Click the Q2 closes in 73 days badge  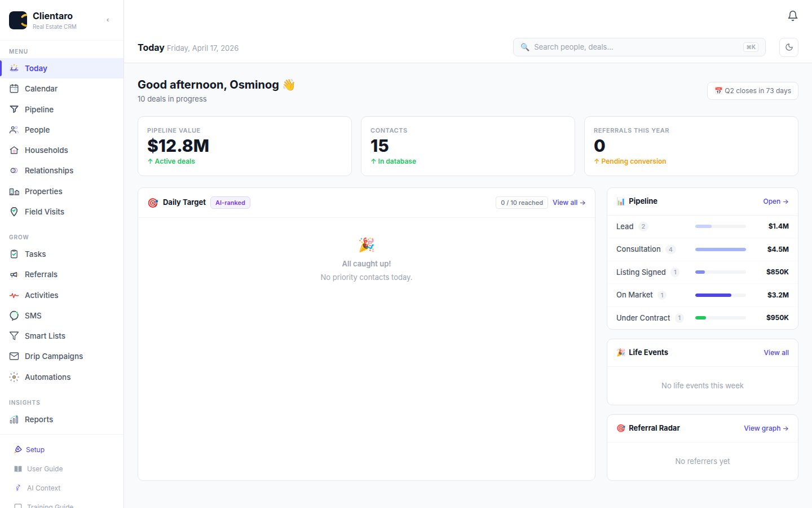tap(752, 91)
